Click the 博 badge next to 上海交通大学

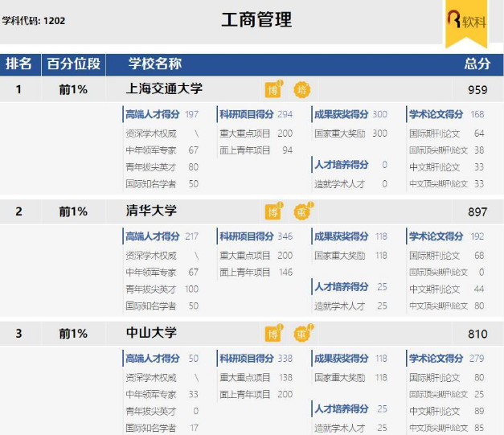pyautogui.click(x=273, y=89)
